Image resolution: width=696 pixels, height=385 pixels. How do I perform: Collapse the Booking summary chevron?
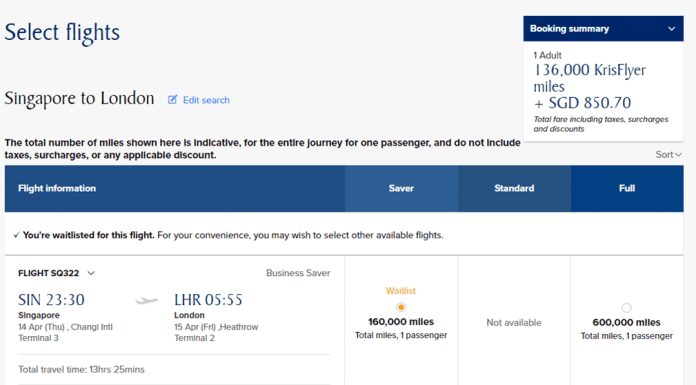[x=672, y=29]
